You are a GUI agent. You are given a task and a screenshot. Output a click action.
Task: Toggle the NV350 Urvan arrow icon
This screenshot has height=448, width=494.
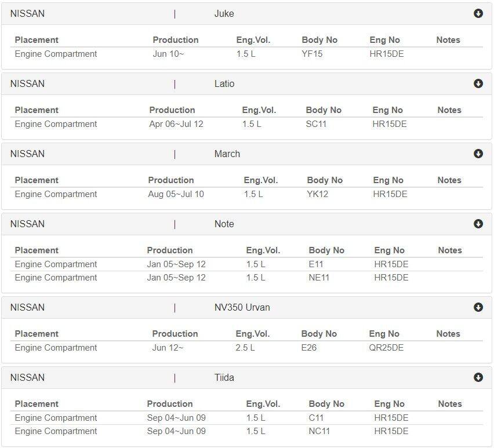coord(478,307)
